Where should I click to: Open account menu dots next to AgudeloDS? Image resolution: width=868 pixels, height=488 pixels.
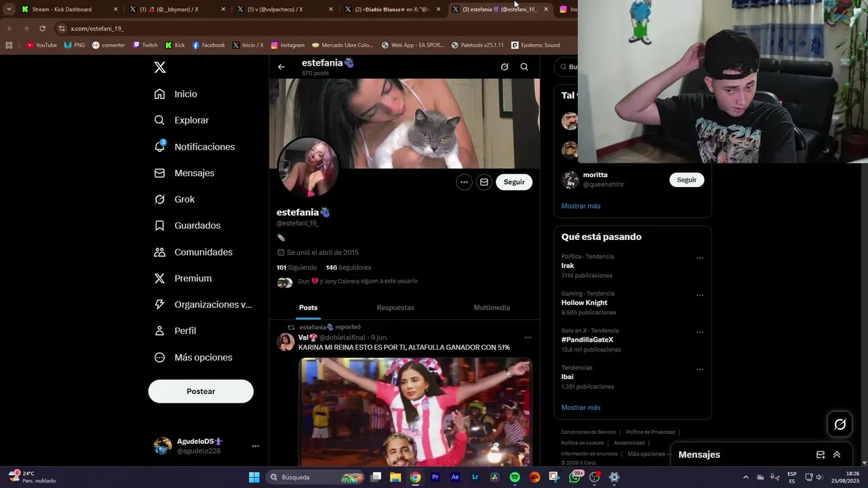tap(256, 446)
